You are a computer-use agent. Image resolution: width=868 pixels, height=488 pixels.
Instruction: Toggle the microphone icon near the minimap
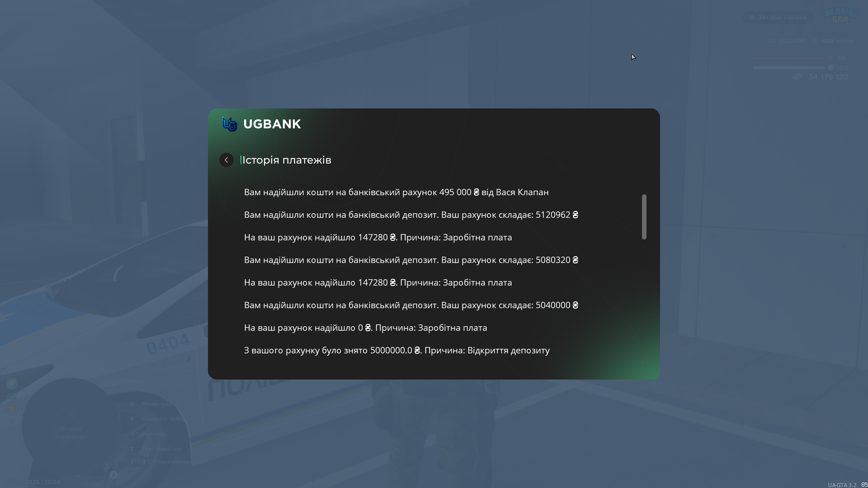pyautogui.click(x=106, y=467)
